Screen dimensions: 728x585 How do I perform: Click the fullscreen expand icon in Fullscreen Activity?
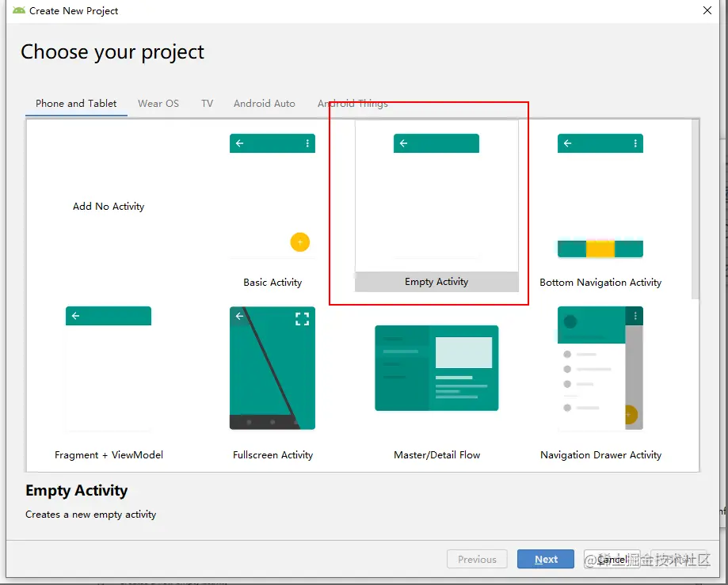coord(303,319)
